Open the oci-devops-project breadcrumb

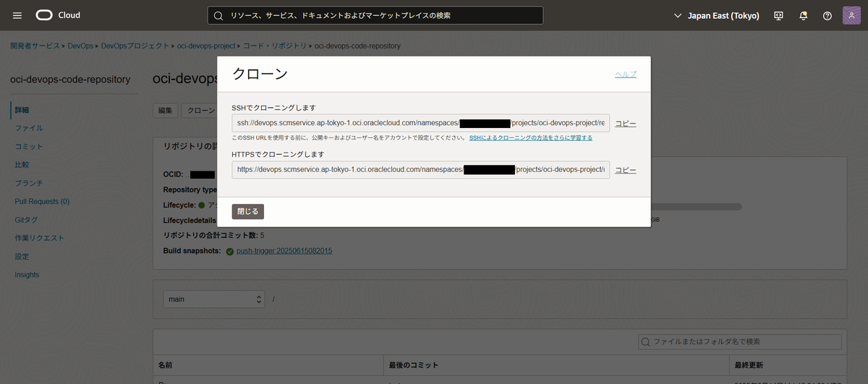[206, 46]
